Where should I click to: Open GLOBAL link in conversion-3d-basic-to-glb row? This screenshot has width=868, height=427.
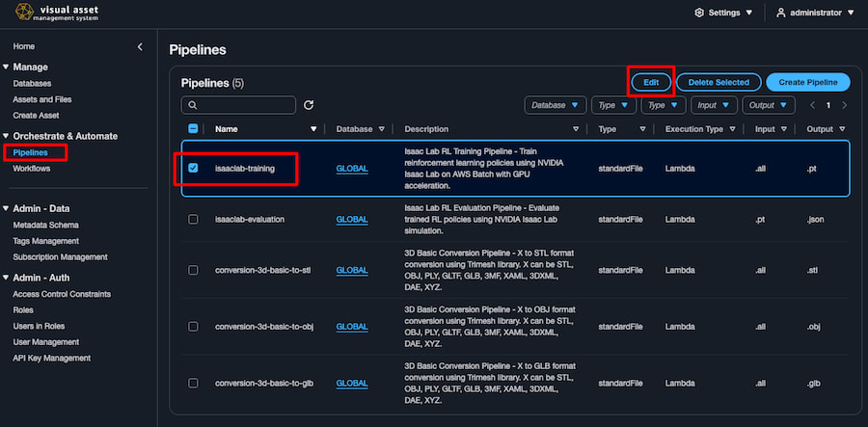(x=352, y=384)
